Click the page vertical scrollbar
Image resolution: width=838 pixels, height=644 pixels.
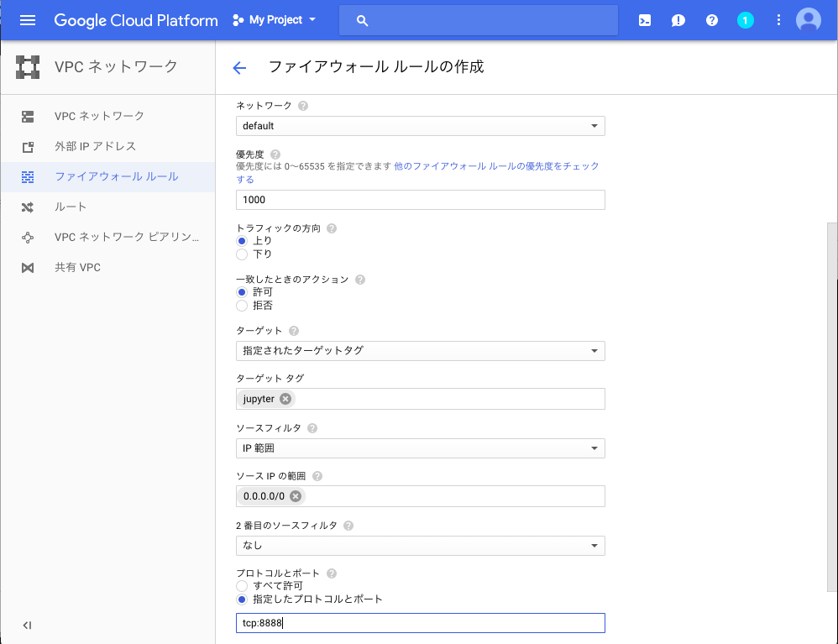pos(832,407)
